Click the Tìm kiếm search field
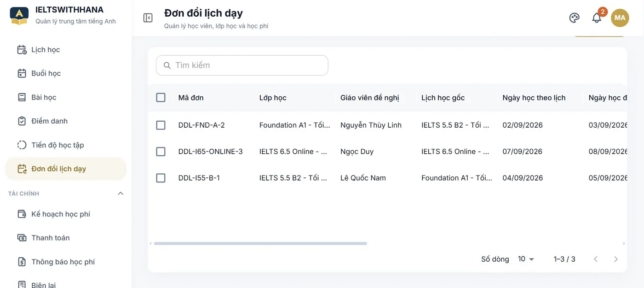This screenshot has height=288, width=644. (242, 65)
